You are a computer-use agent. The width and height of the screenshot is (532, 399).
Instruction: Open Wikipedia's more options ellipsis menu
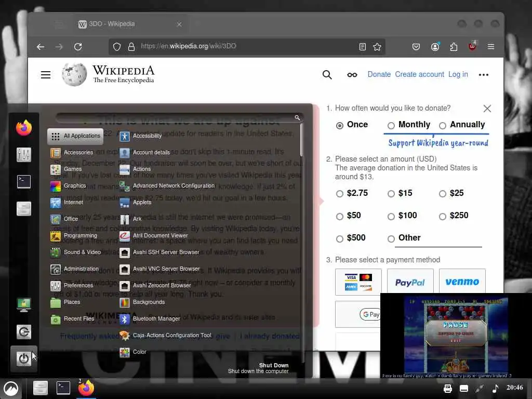(x=484, y=75)
